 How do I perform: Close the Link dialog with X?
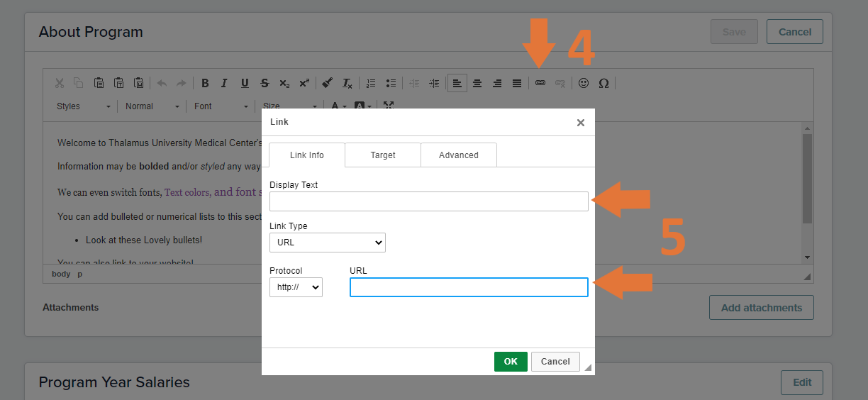(581, 123)
